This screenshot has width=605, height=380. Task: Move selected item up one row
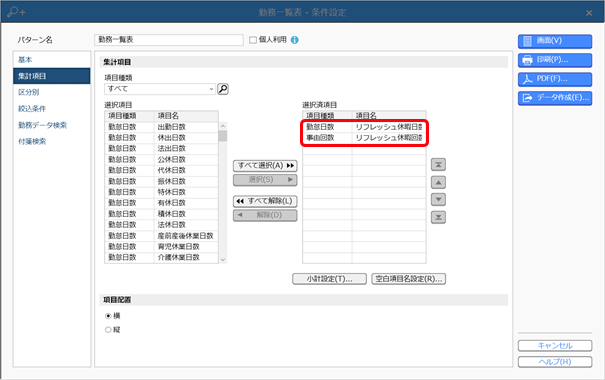(x=438, y=182)
